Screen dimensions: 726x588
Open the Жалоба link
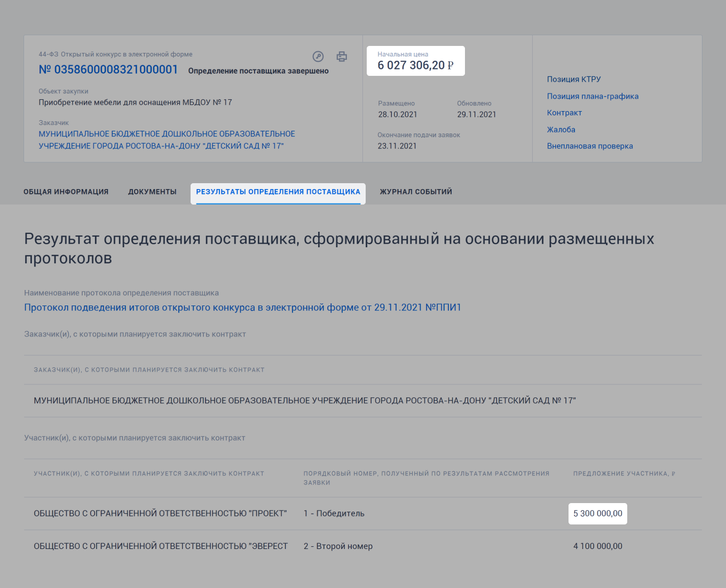561,129
